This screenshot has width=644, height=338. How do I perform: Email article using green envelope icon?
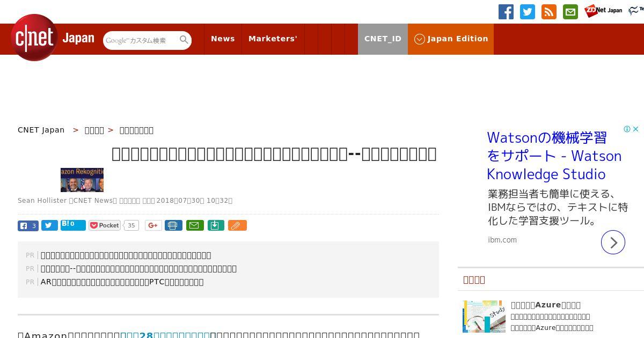pyautogui.click(x=195, y=225)
